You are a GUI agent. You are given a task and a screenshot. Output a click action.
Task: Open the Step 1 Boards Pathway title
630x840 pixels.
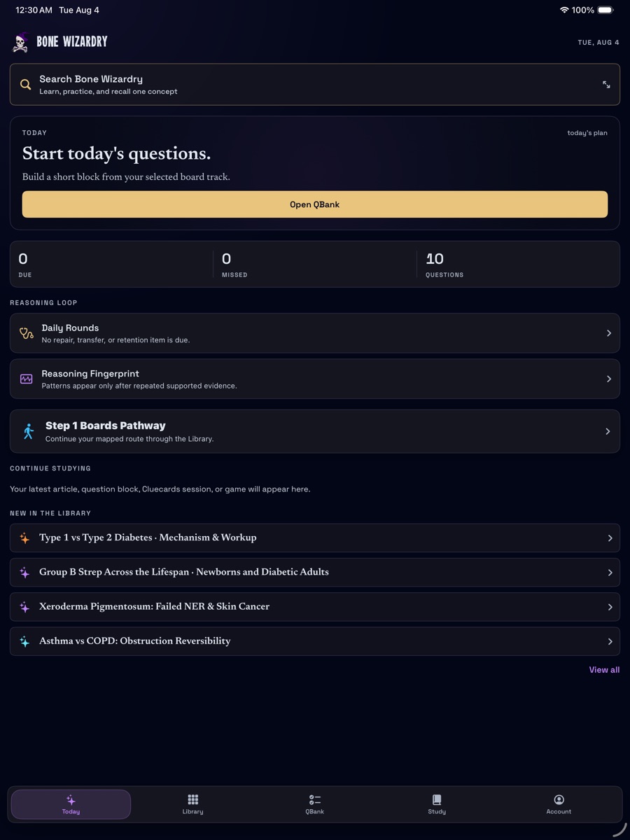click(x=106, y=426)
